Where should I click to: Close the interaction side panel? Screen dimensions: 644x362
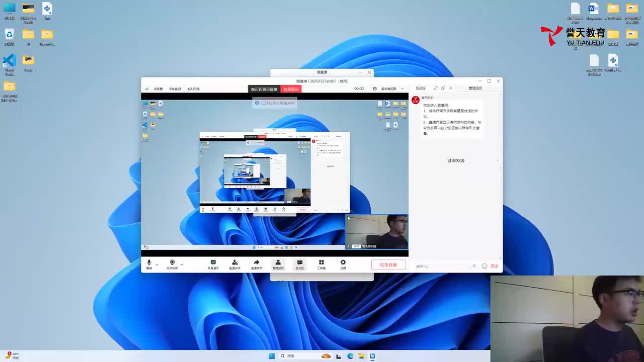(x=451, y=88)
